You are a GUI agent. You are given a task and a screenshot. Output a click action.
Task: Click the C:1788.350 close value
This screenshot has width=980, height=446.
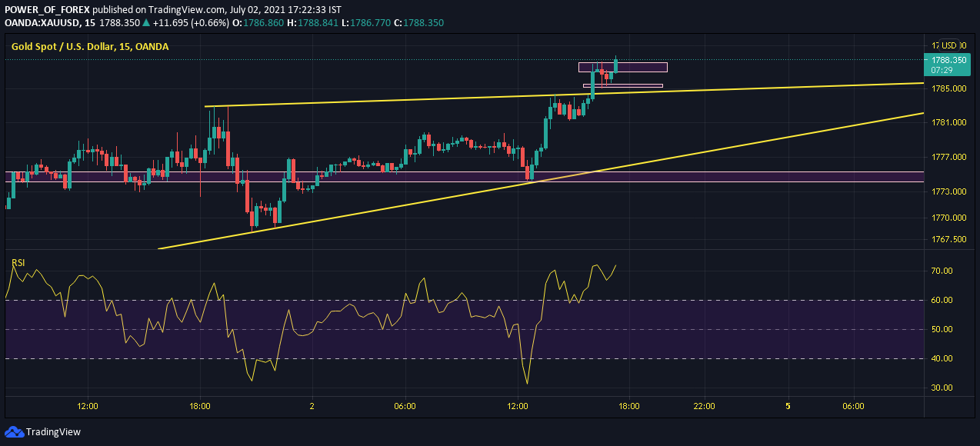click(419, 23)
